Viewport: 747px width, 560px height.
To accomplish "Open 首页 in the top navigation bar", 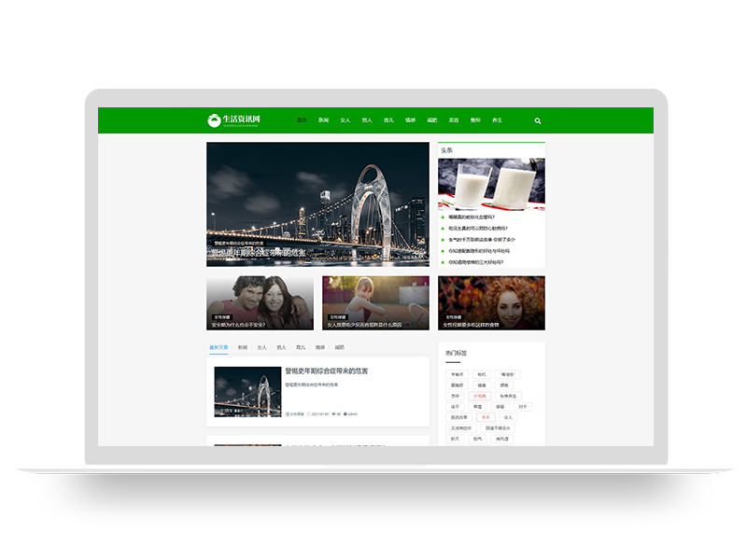I will click(302, 120).
